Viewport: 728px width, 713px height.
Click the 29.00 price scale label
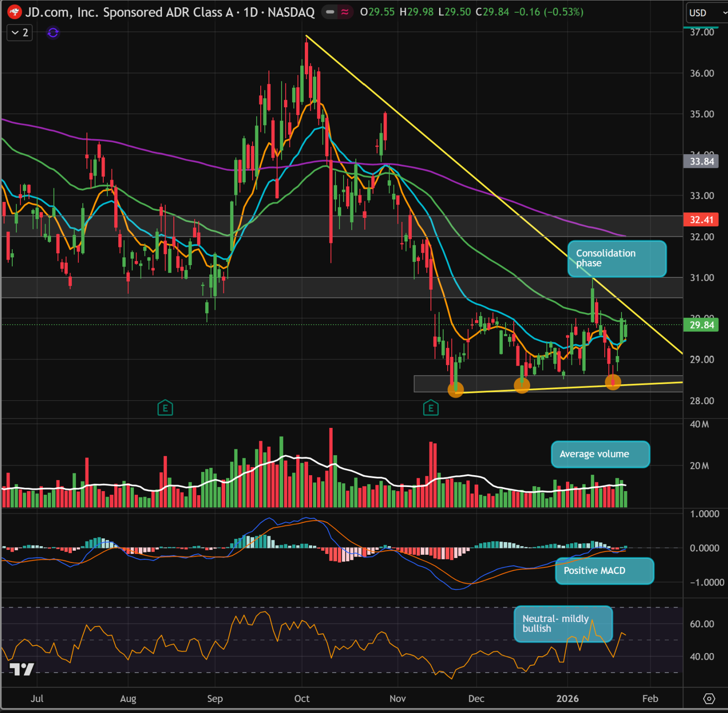point(702,360)
